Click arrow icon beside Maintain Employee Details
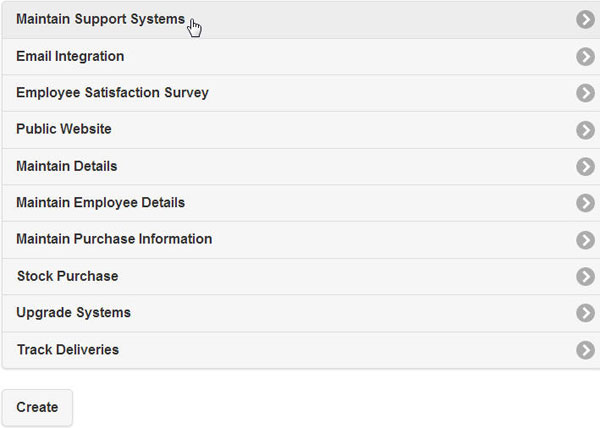The height and width of the screenshot is (428, 600). (585, 203)
